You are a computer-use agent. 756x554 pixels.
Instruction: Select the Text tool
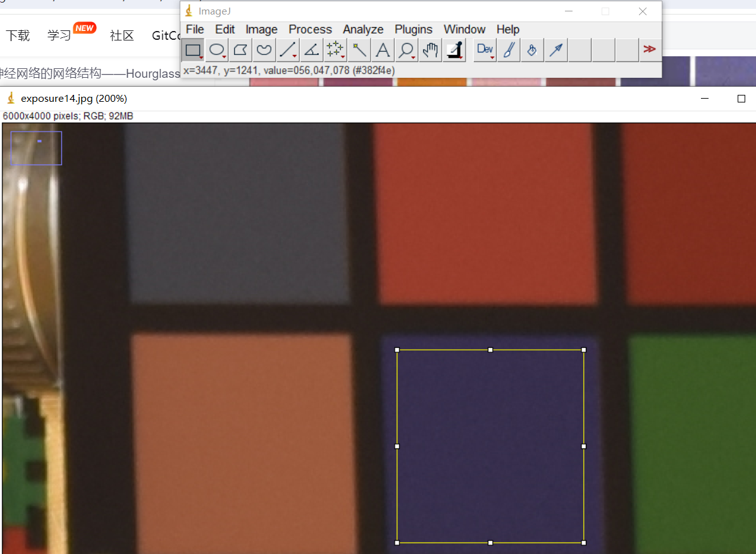pos(382,50)
